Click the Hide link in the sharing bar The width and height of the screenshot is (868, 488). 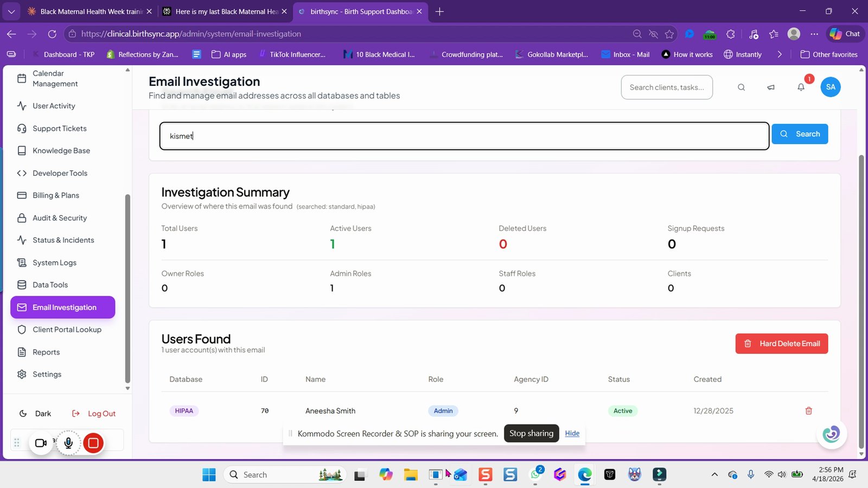click(x=572, y=433)
